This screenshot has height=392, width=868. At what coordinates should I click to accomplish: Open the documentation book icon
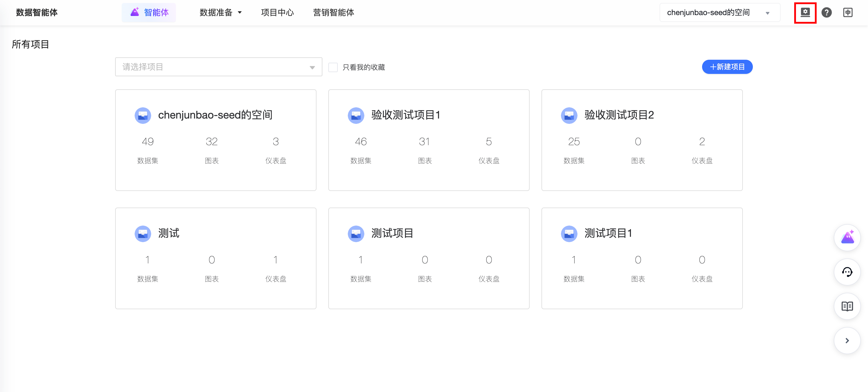(x=847, y=306)
